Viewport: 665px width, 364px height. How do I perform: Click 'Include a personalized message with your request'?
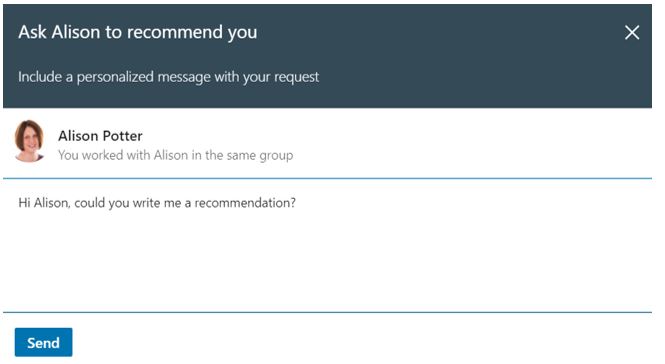(168, 77)
